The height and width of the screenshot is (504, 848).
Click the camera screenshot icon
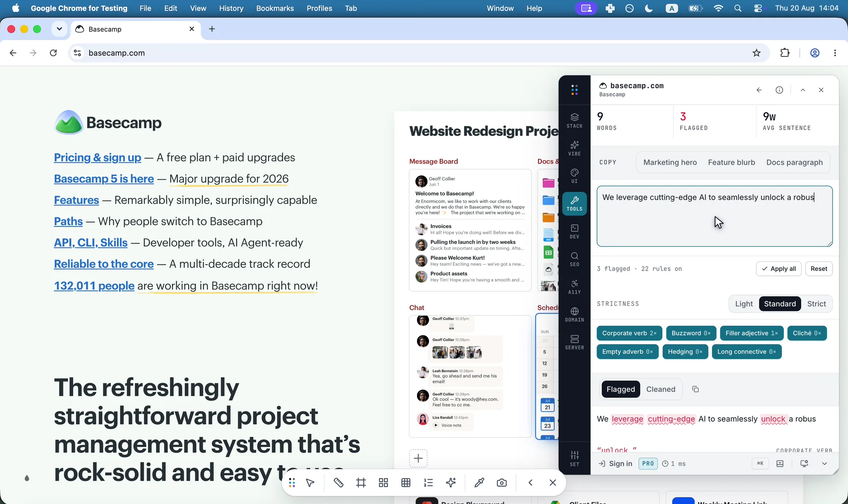tap(502, 483)
